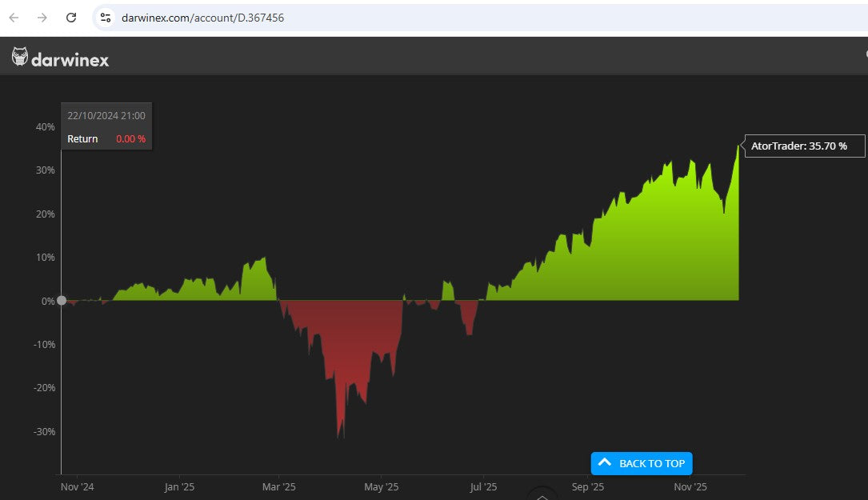Focus the address bar with darwinex.com URL
This screenshot has height=500, width=868.
(400, 18)
